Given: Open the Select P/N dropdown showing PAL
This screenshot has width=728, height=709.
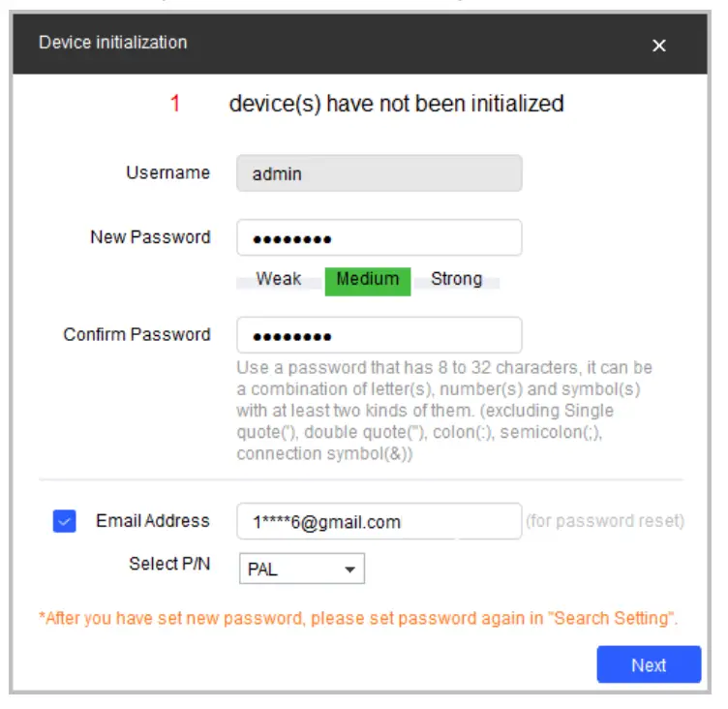Looking at the screenshot, I should tap(301, 570).
